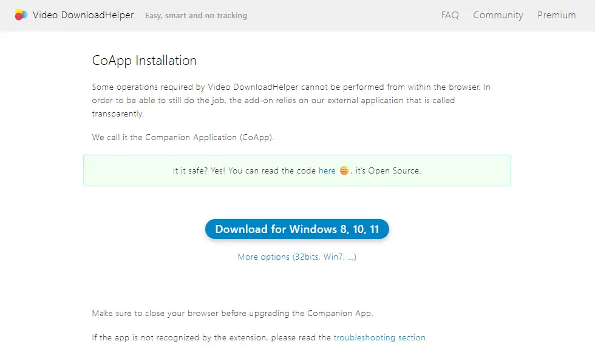Expand More options (32bits, Win7, ...)
Image resolution: width=595 pixels, height=364 pixels.
pyautogui.click(x=297, y=257)
